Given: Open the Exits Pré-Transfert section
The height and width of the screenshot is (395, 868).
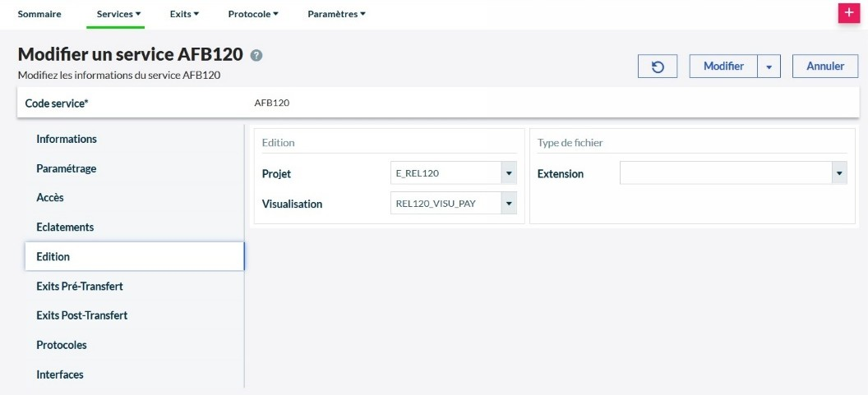Looking at the screenshot, I should click(80, 286).
